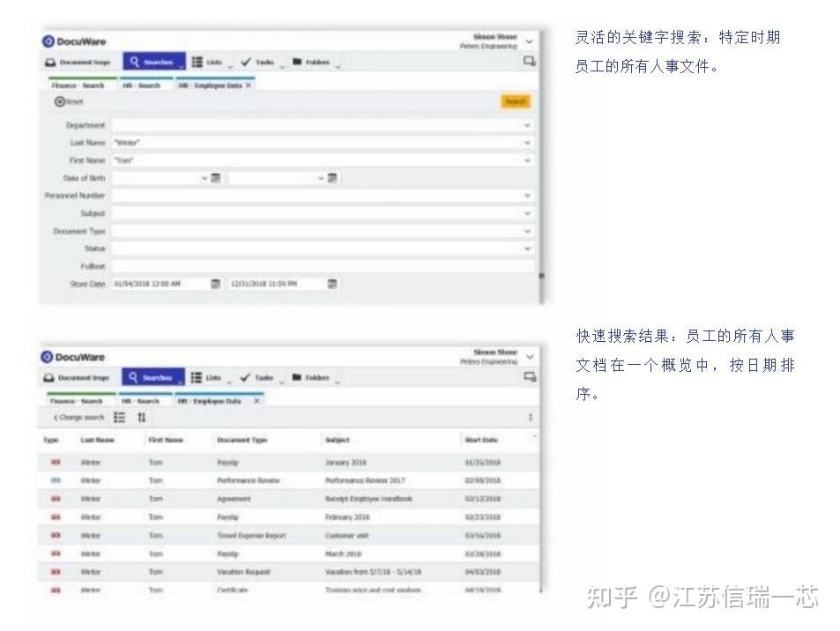Sort results by Start Date column header
Image resolution: width=840 pixels, height=631 pixels.
[481, 441]
